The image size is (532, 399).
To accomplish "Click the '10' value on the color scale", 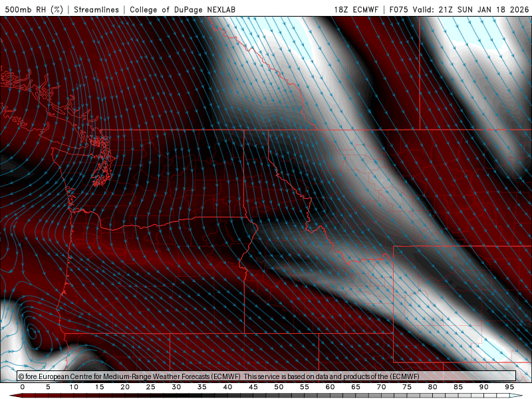I will [x=74, y=387].
